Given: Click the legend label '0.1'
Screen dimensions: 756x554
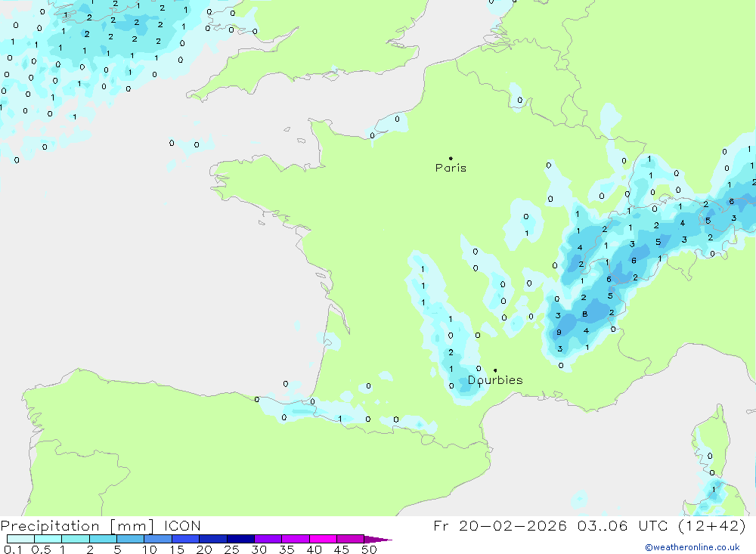Looking at the screenshot, I should coord(13,549).
